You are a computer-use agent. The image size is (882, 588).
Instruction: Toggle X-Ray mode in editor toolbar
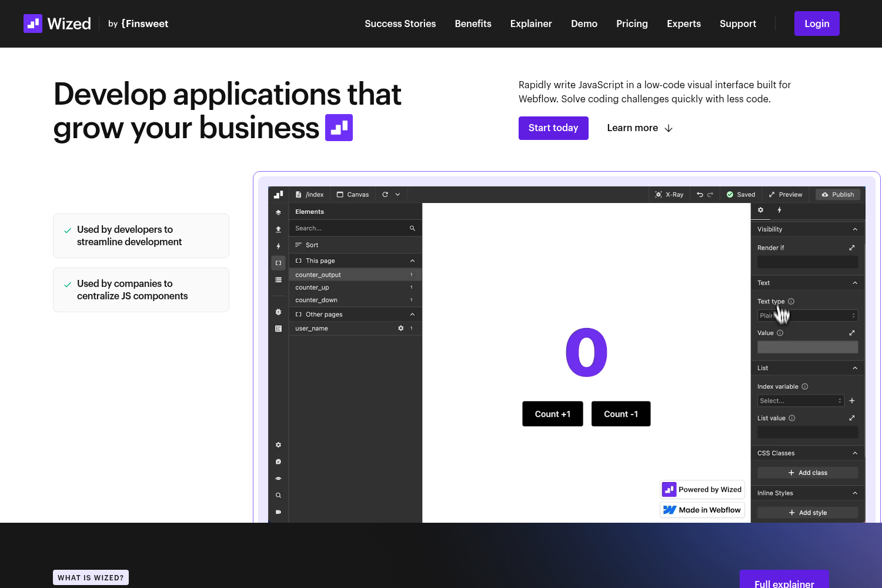click(x=669, y=195)
